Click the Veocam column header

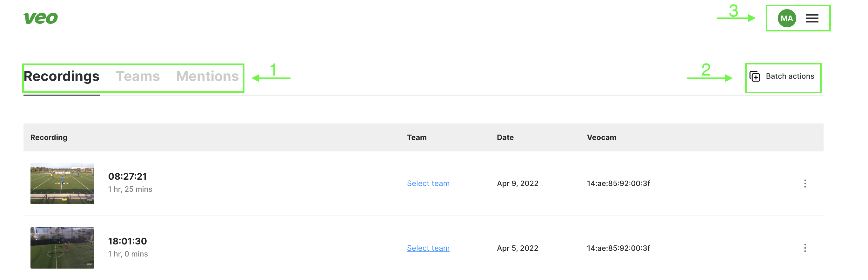coord(601,137)
